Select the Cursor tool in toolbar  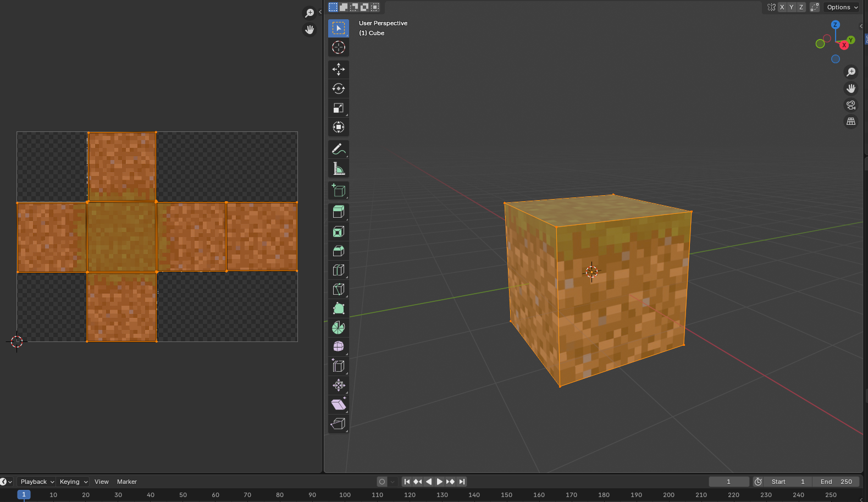[x=339, y=47]
